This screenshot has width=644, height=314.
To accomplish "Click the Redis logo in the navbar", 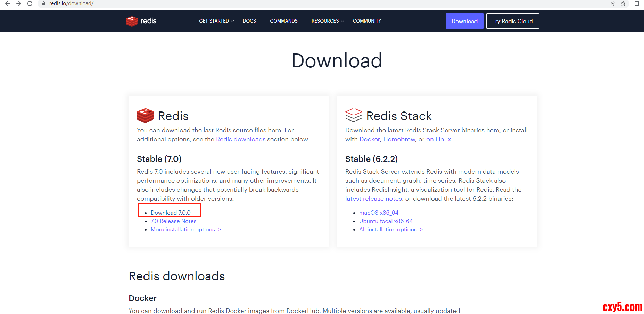I will [141, 21].
